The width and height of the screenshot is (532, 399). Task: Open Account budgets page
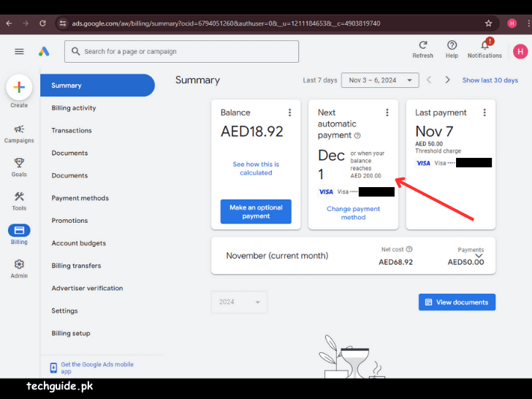tap(79, 243)
